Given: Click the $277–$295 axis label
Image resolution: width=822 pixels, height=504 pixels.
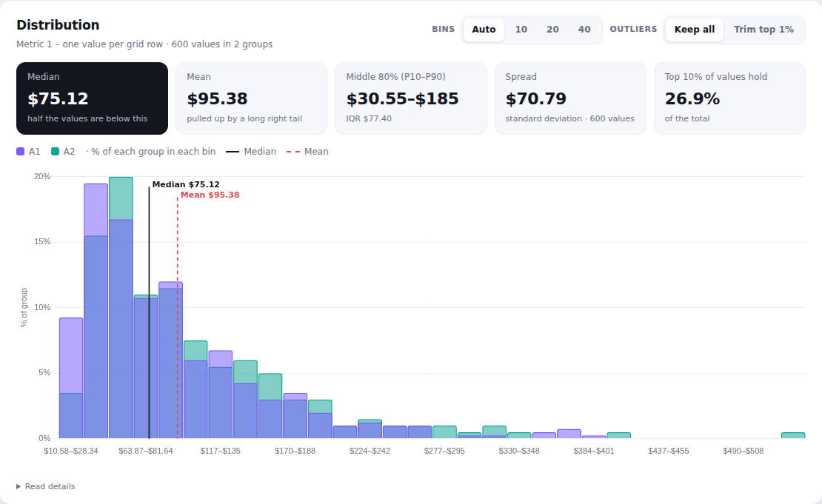Looking at the screenshot, I should coord(444,451).
